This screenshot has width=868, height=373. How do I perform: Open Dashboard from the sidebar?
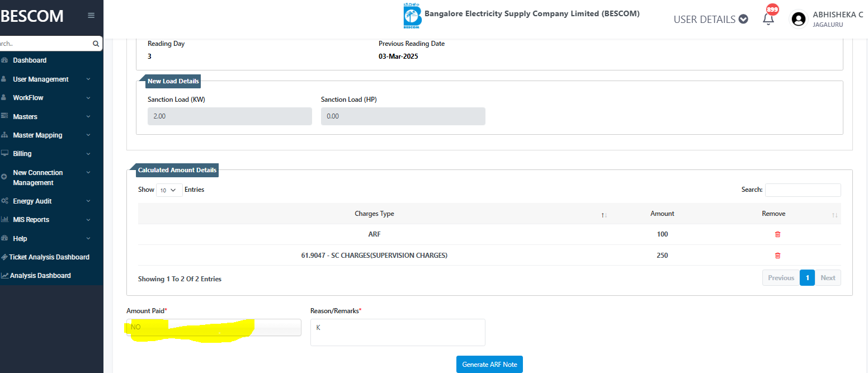coord(30,60)
